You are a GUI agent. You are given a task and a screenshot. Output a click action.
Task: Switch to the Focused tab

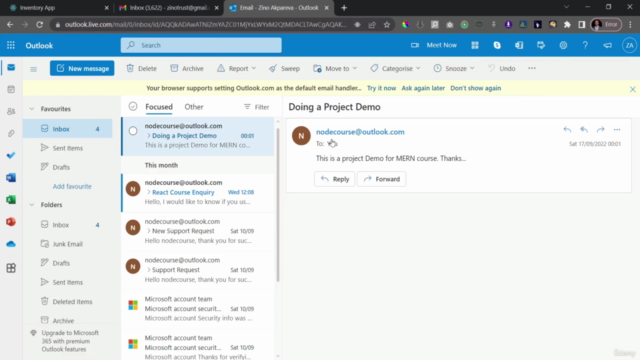pos(159,107)
